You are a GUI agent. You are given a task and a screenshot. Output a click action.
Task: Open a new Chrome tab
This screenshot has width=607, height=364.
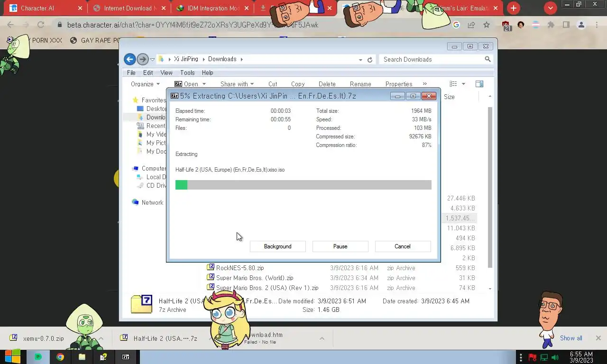514,8
